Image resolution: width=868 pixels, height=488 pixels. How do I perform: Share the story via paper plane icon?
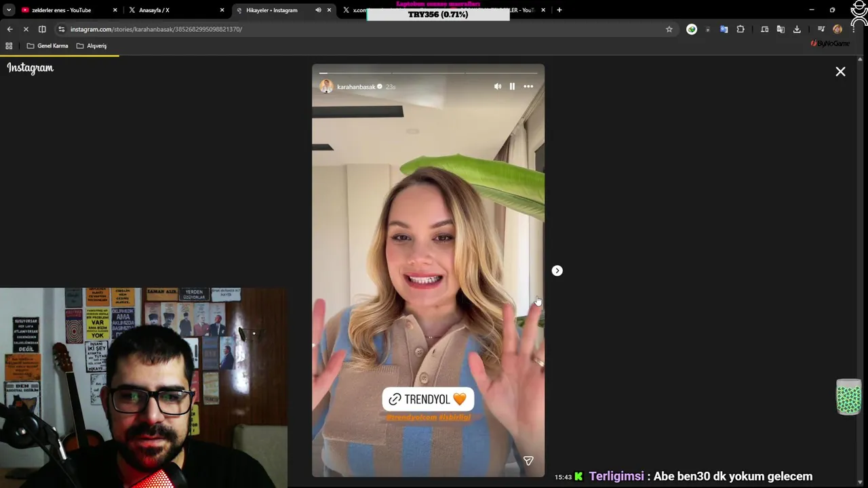[x=528, y=461]
